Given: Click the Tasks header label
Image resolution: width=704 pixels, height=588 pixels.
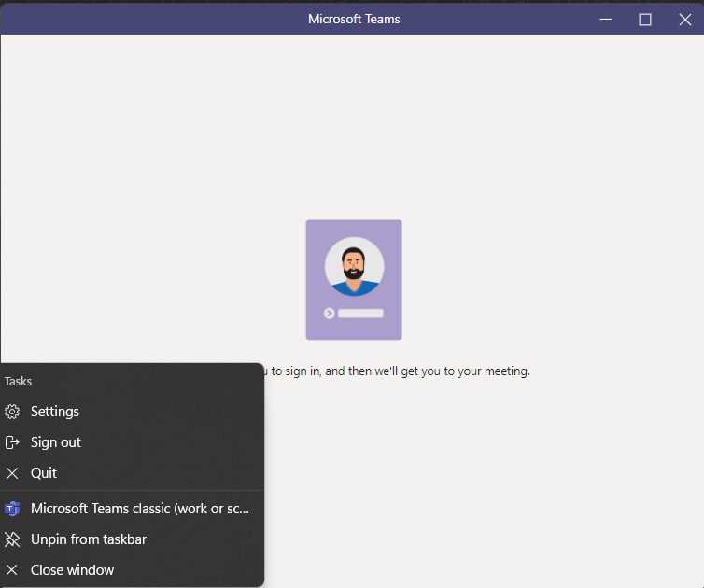Looking at the screenshot, I should tap(18, 382).
